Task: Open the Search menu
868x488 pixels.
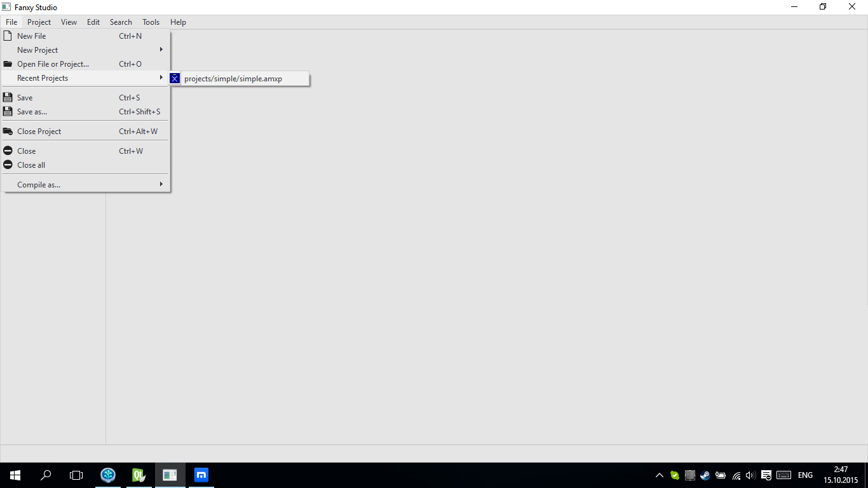Action: tap(121, 22)
